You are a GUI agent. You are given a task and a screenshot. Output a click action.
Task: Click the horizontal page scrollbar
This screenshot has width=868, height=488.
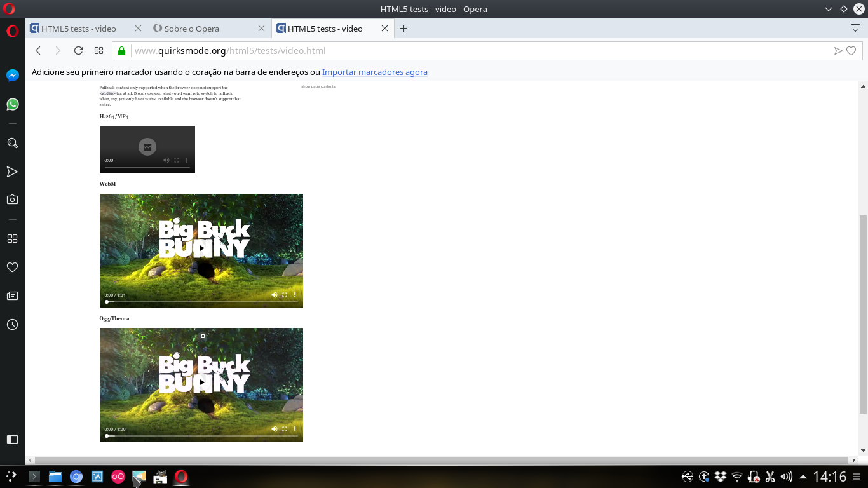(x=442, y=460)
